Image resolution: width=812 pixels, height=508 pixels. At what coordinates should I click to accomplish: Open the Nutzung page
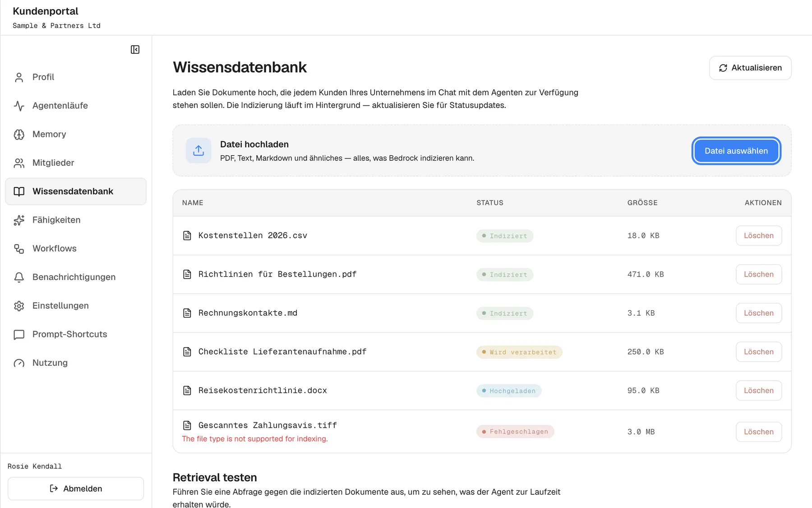[76, 363]
